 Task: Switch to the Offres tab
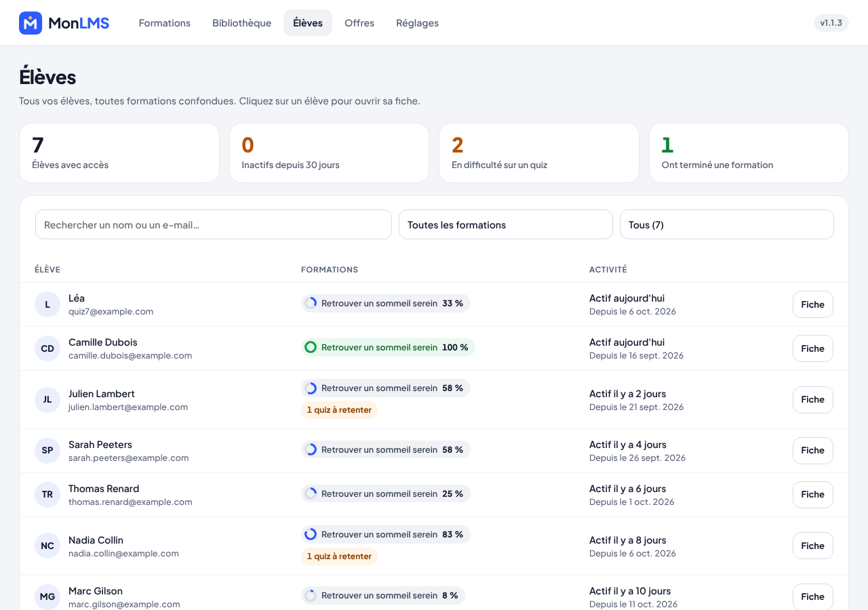(x=359, y=23)
